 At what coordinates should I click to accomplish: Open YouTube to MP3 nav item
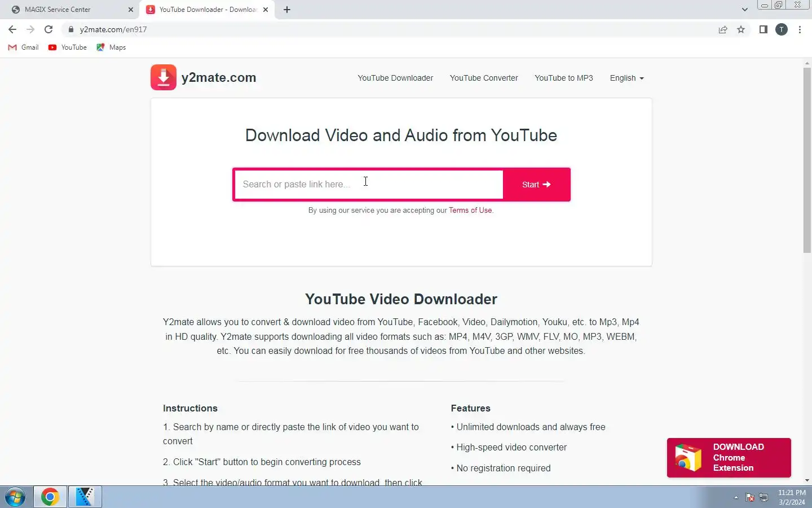click(x=564, y=78)
